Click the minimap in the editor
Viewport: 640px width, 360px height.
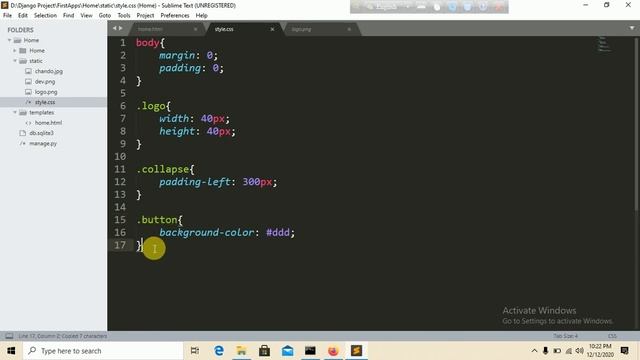coord(604,44)
